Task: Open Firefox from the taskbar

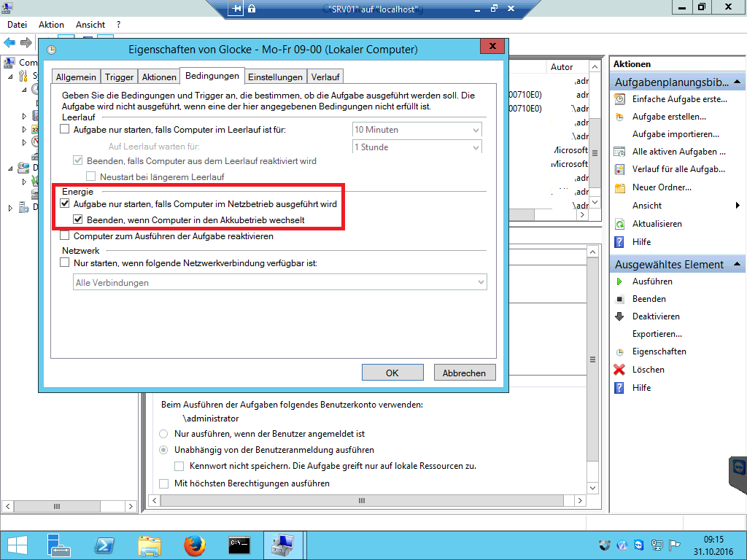Action: coord(195,545)
